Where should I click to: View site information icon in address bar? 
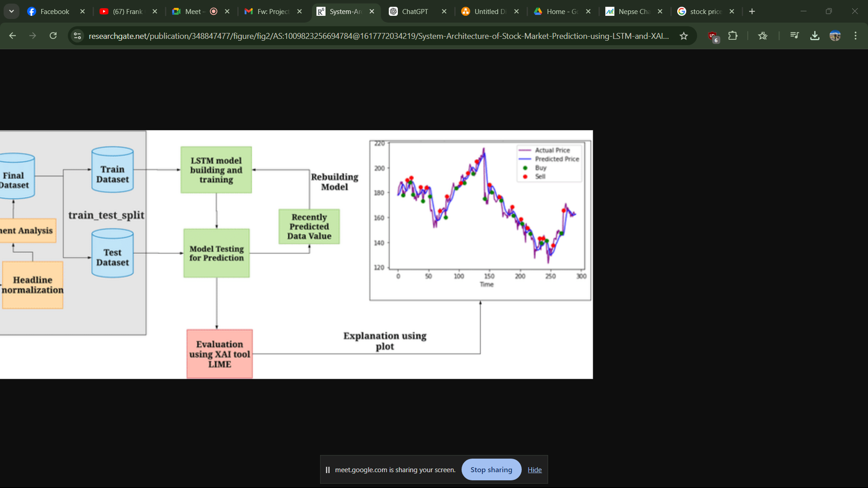pyautogui.click(x=77, y=36)
